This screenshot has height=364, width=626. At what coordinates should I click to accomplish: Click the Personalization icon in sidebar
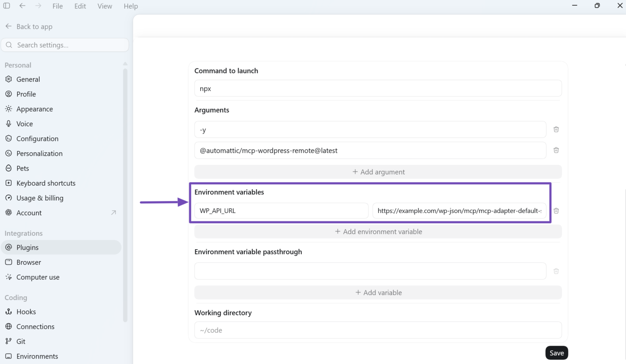coord(8,153)
